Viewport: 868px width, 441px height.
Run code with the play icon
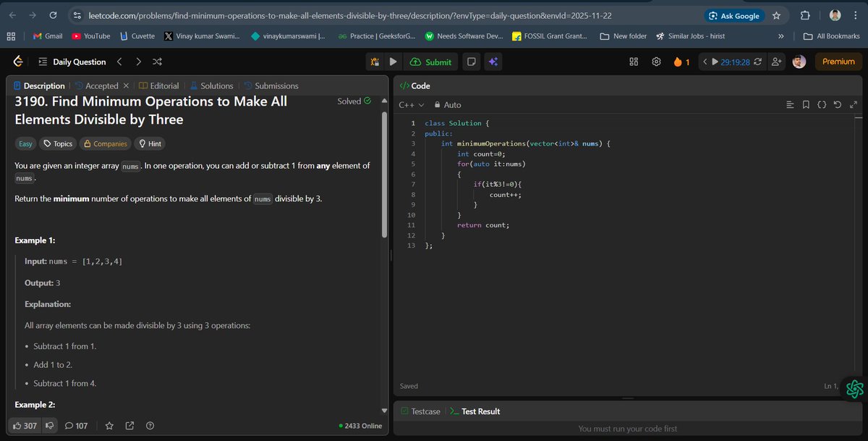tap(393, 62)
